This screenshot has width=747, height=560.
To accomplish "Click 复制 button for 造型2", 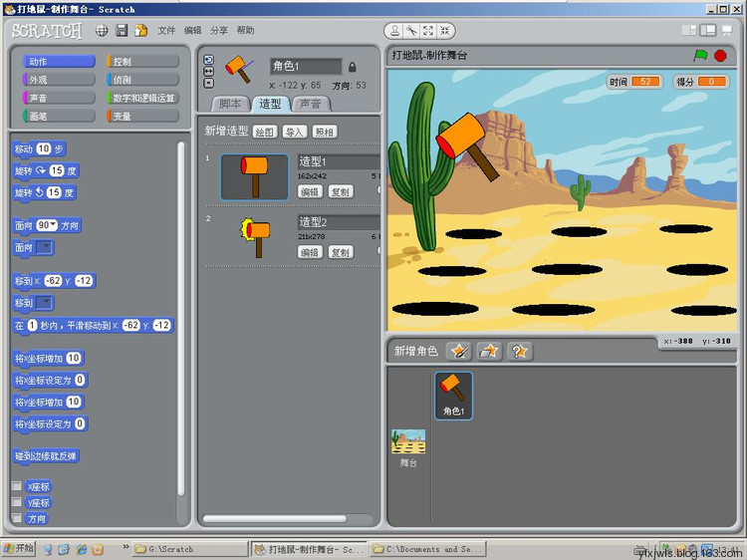I will 341,252.
